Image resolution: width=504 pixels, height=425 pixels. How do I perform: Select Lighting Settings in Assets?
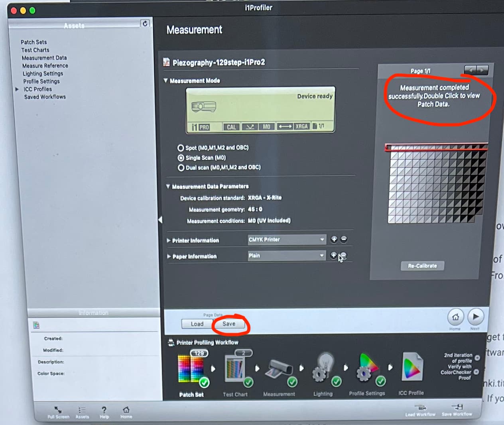coord(43,74)
